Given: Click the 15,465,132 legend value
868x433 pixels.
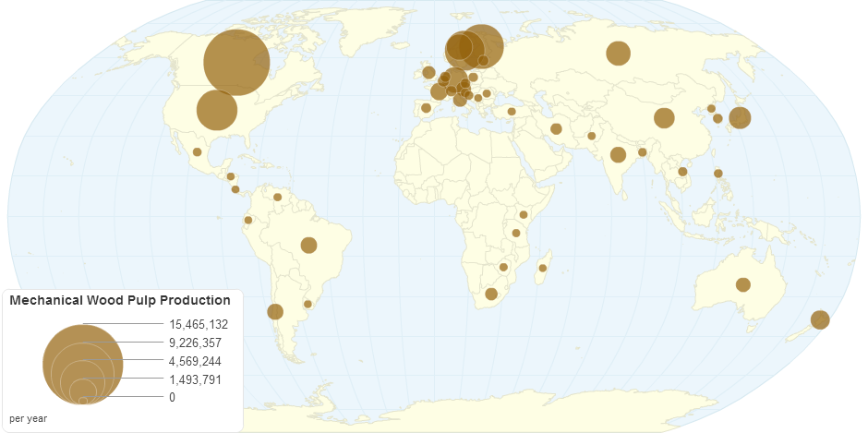Looking at the screenshot, I should [x=199, y=324].
